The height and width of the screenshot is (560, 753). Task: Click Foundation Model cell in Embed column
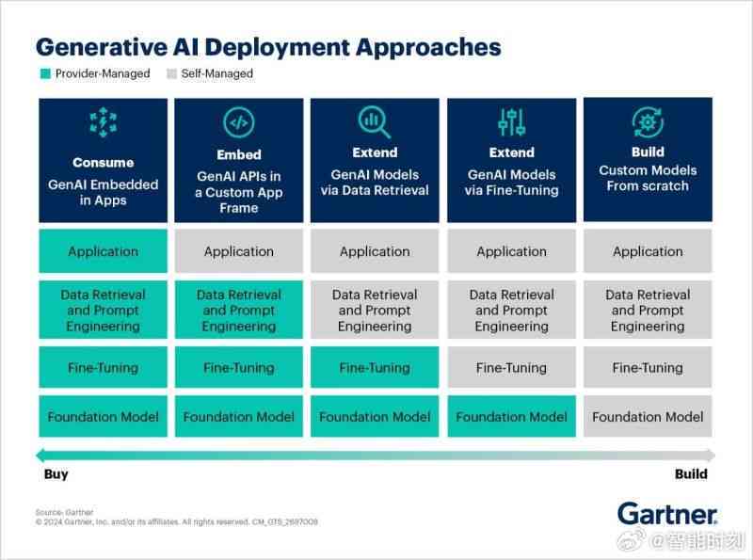point(239,416)
